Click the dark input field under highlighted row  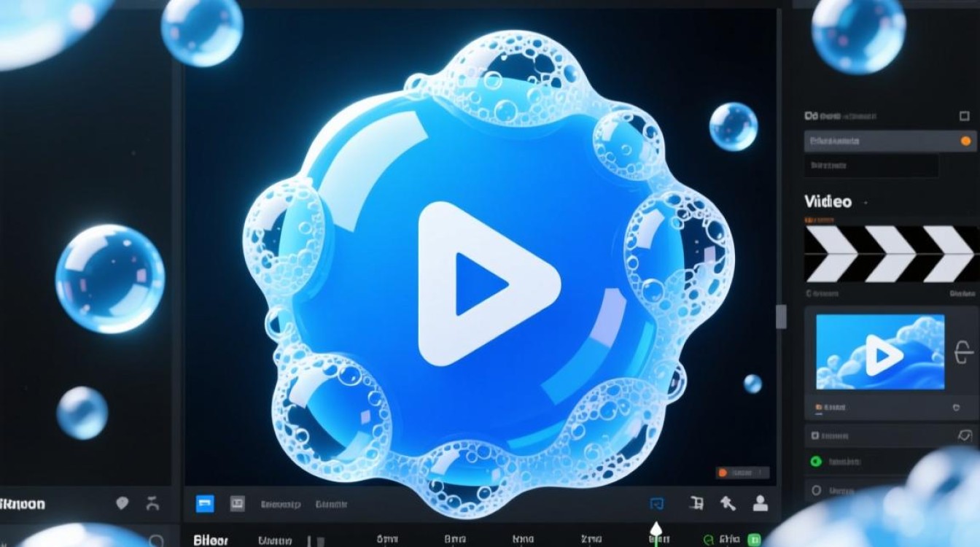pos(871,166)
